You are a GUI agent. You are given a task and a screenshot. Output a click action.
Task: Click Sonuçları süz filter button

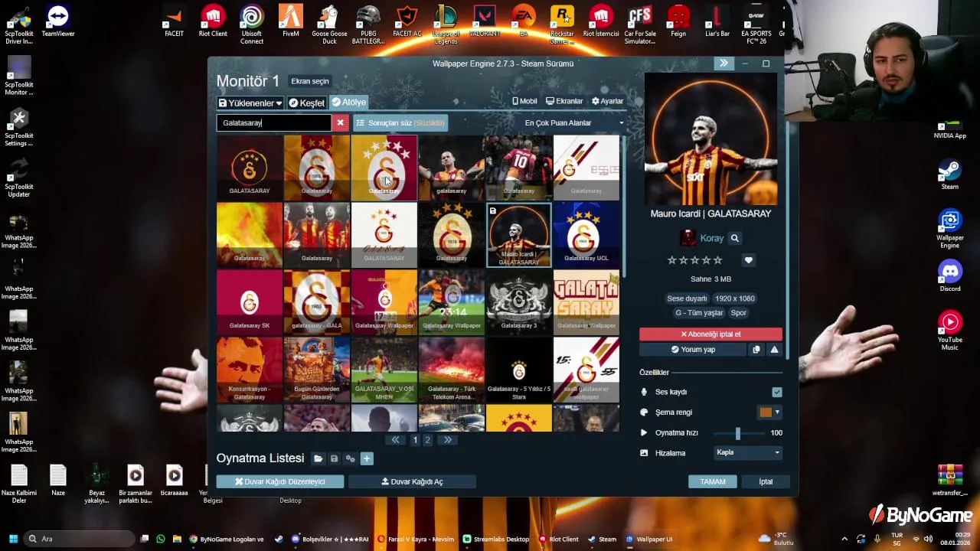(x=400, y=122)
